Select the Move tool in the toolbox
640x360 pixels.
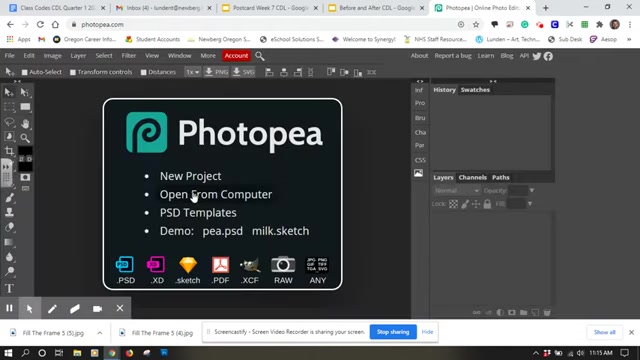[9, 92]
